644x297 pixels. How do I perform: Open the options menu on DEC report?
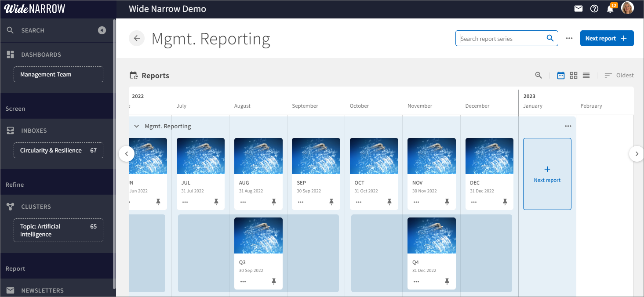(474, 202)
